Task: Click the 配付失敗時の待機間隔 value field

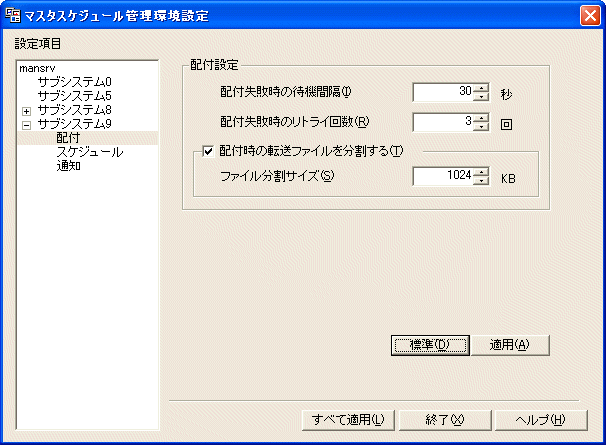Action: [x=443, y=92]
